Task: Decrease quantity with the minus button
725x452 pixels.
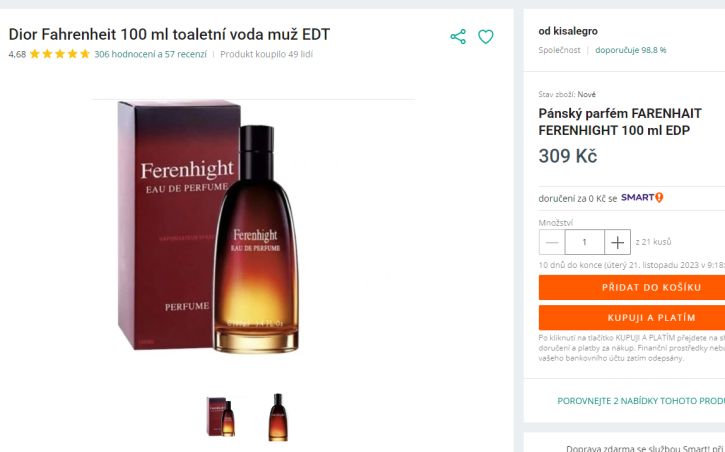Action: (552, 242)
